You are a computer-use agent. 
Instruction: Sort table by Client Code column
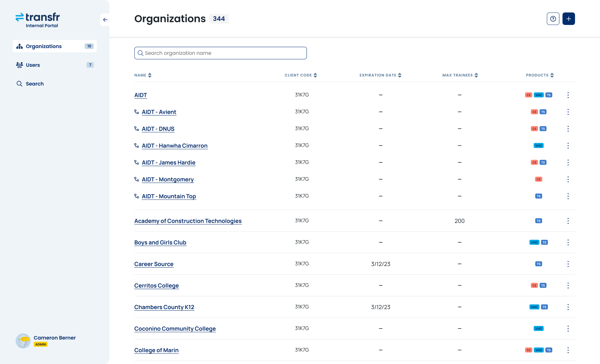pos(301,75)
